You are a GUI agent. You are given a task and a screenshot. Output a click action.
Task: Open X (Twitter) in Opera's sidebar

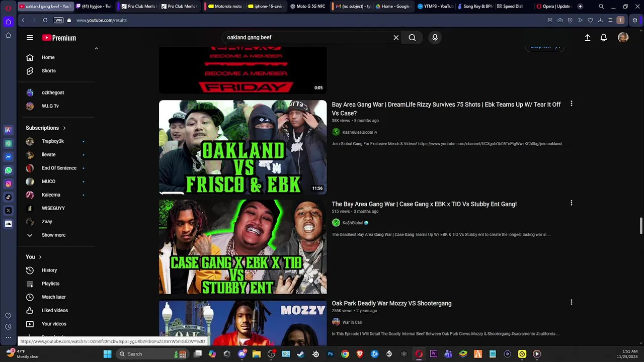point(8,211)
